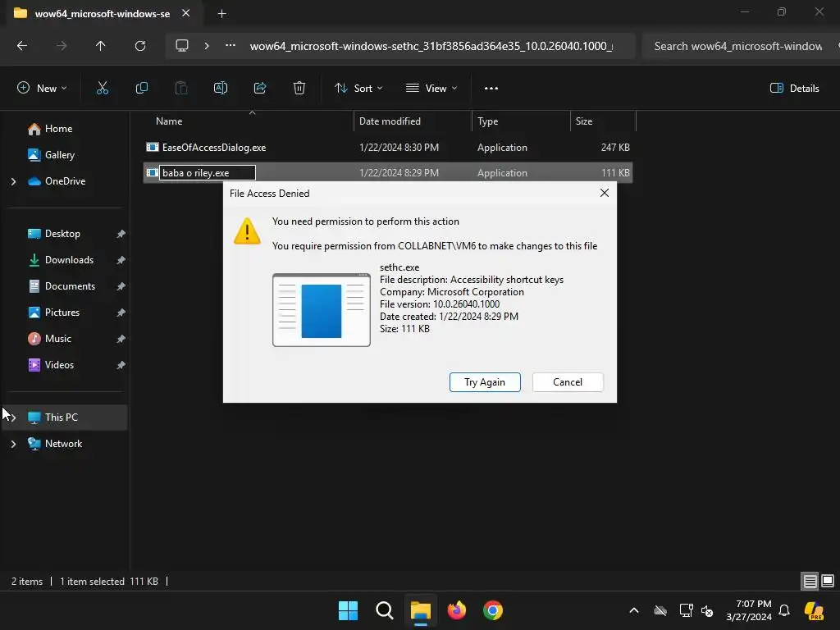Image resolution: width=840 pixels, height=630 pixels.
Task: Click the baba o riley.exe rename field
Action: click(208, 173)
